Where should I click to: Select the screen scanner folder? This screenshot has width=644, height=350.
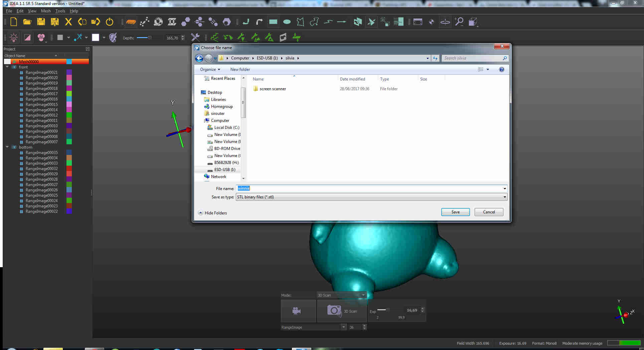273,89
